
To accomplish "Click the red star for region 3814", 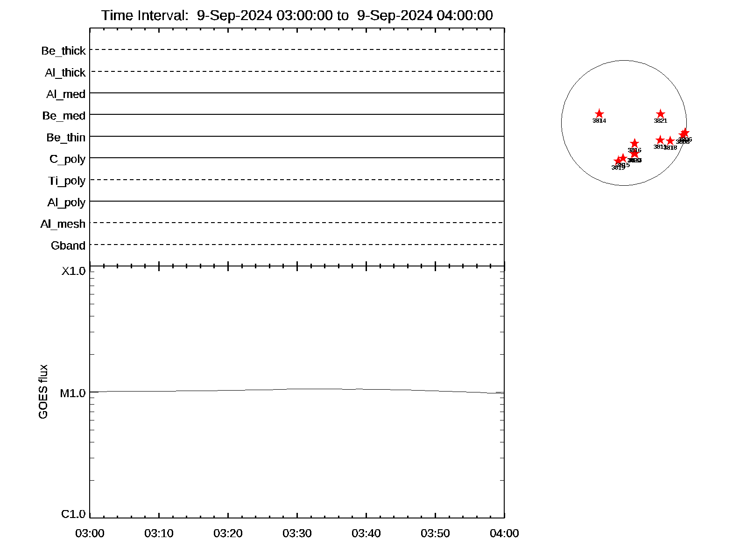I will click(x=599, y=114).
